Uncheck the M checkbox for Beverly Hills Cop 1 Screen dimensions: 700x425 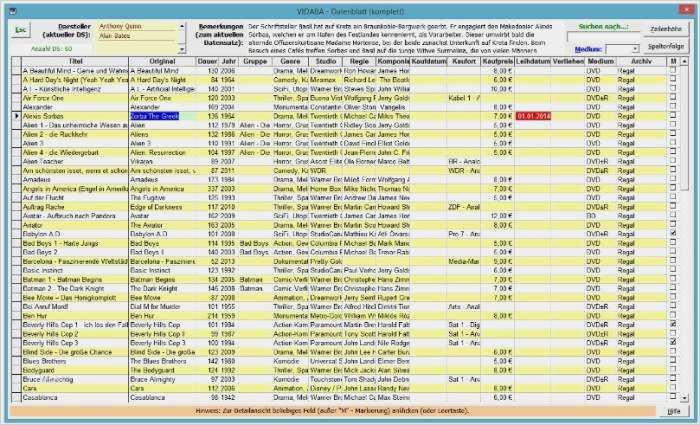(x=673, y=325)
